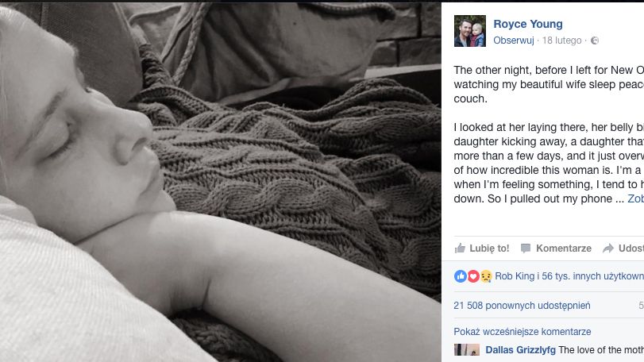This screenshot has height=362, width=644.
Task: Like the post with Lubię to!
Action: click(482, 248)
